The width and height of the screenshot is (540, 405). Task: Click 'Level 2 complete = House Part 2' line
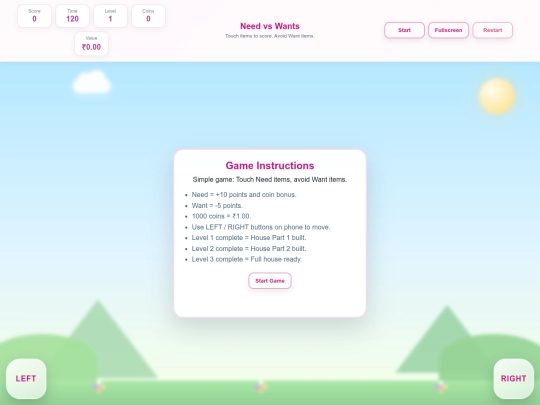[249, 249]
